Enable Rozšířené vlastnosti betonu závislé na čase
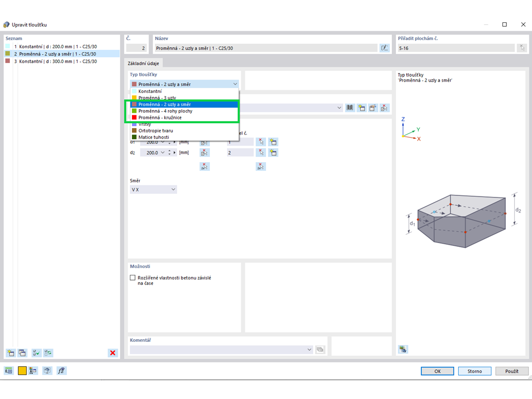Screen dimensions: 532x399 (132, 277)
